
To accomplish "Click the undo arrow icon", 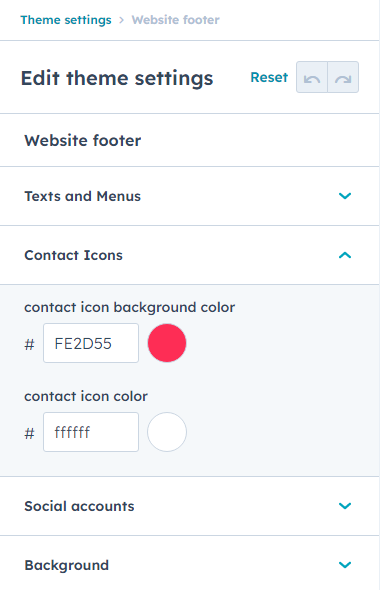I will coord(312,78).
